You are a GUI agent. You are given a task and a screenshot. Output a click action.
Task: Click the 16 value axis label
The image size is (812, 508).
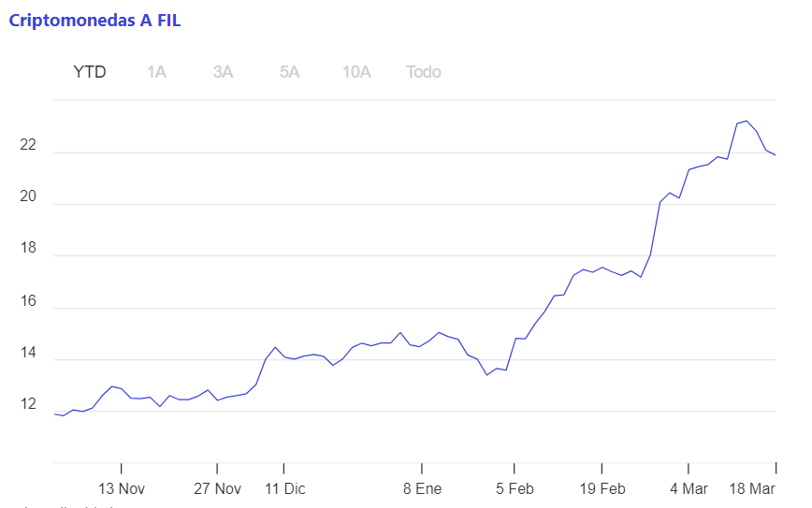click(x=28, y=300)
